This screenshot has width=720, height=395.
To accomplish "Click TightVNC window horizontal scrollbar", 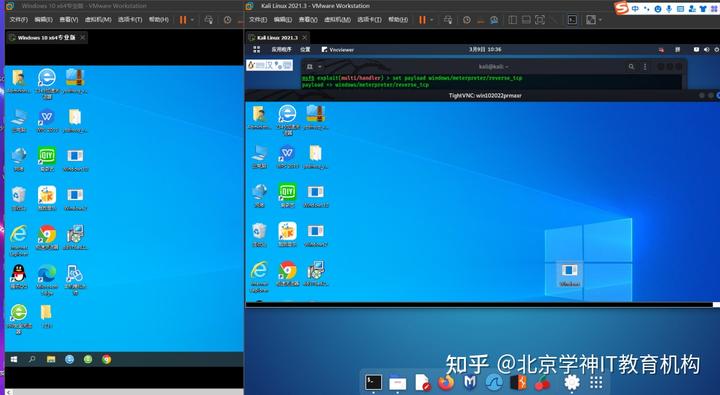I will (479, 305).
